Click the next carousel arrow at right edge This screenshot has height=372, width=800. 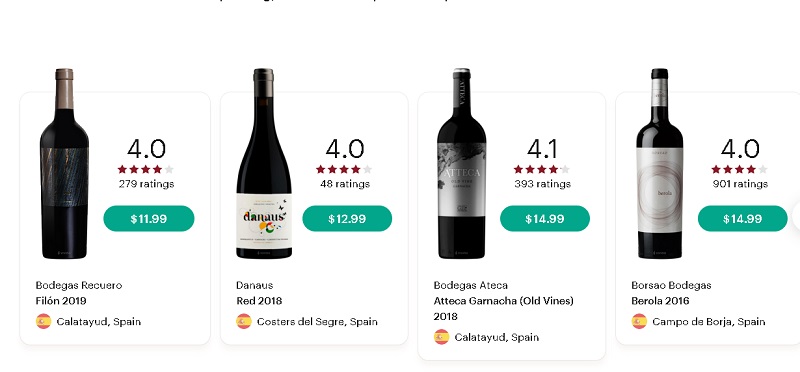click(x=796, y=216)
